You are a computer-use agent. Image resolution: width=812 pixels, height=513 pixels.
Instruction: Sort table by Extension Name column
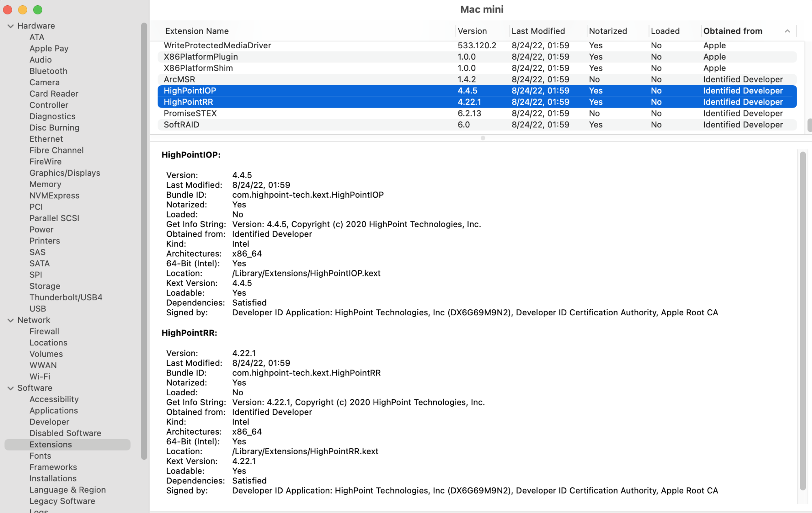click(x=197, y=31)
